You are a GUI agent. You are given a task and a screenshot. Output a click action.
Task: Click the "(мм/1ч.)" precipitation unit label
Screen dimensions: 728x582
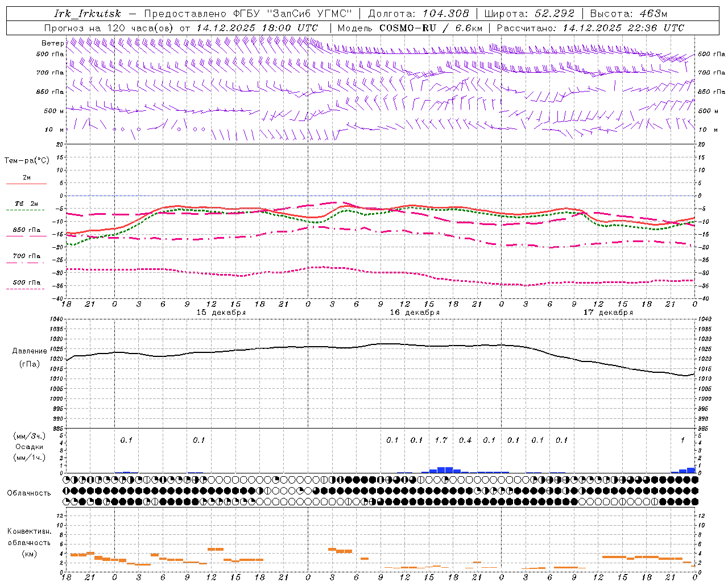(30, 458)
